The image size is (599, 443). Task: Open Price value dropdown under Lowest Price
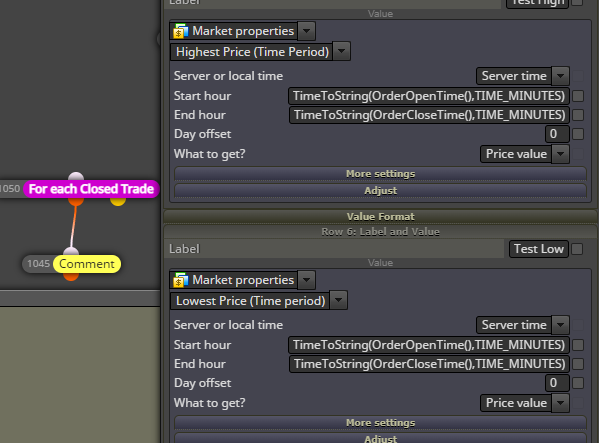click(x=560, y=403)
